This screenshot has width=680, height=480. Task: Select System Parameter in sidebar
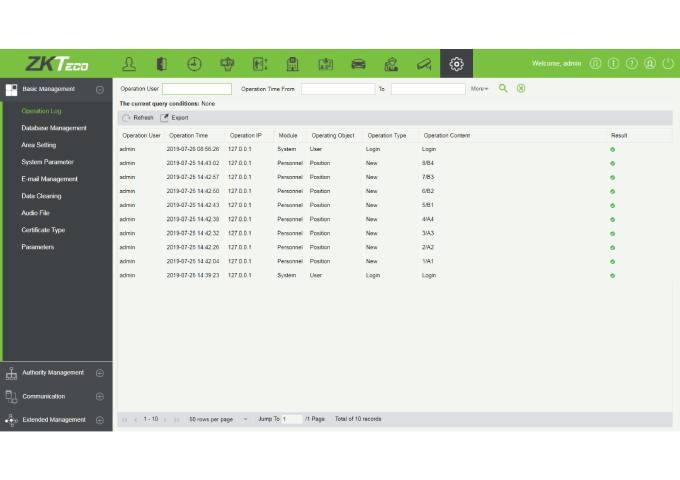[x=47, y=162]
